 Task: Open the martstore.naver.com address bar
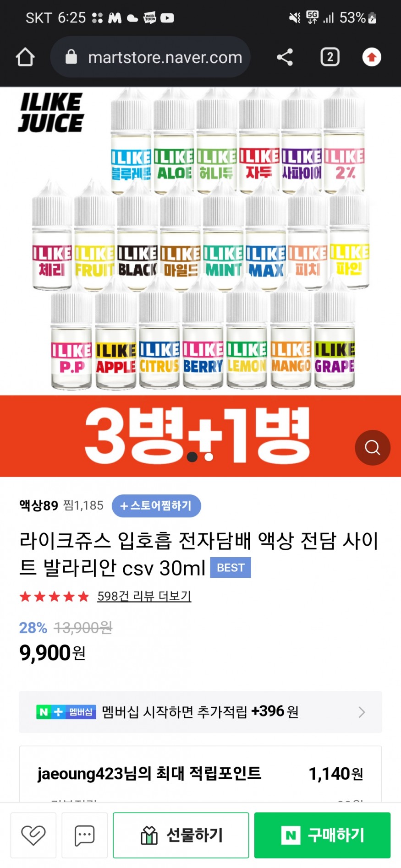click(150, 57)
